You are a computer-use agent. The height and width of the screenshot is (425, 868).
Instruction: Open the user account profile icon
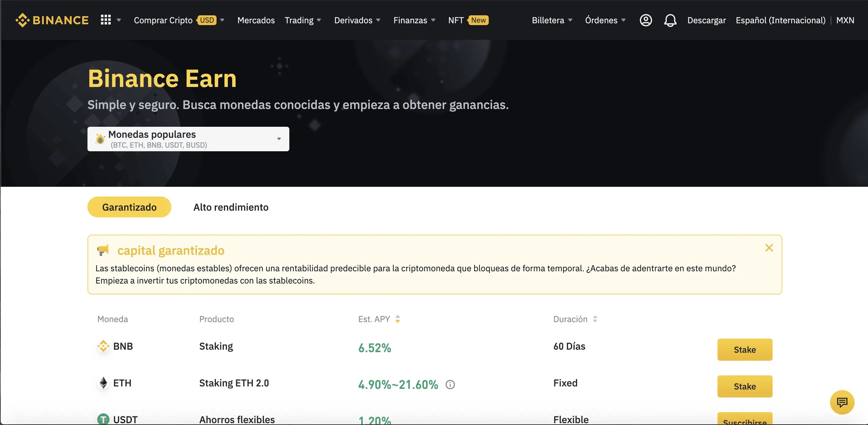click(646, 20)
